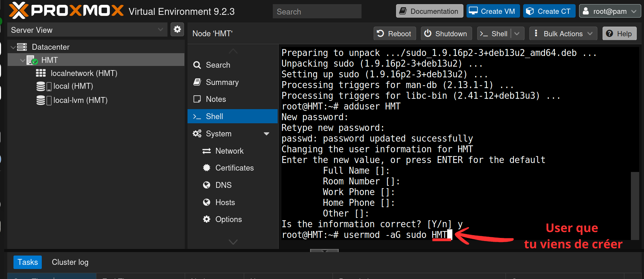This screenshot has width=644, height=279.
Task: Click the Documentation book icon
Action: click(403, 11)
